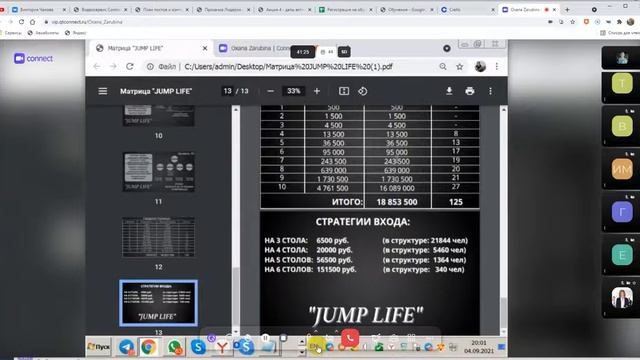Open Chrome from the taskbar
The height and width of the screenshot is (360, 640).
click(149, 347)
